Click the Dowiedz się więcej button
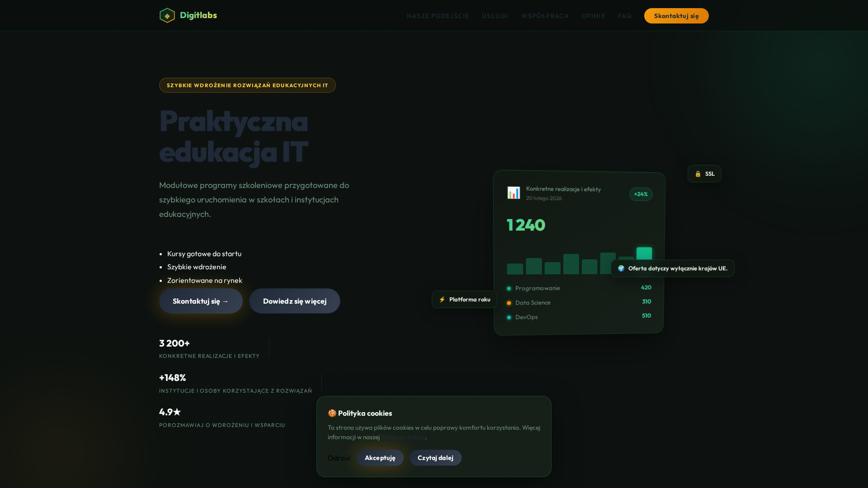Viewport: 868px width, 488px height. (295, 301)
